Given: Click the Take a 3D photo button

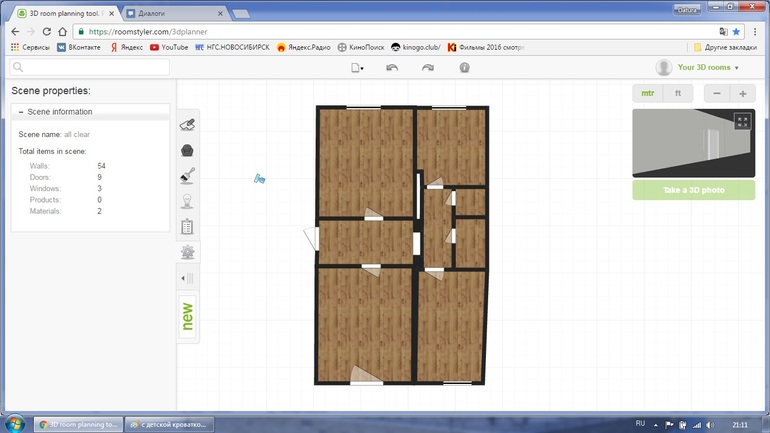Looking at the screenshot, I should point(692,190).
